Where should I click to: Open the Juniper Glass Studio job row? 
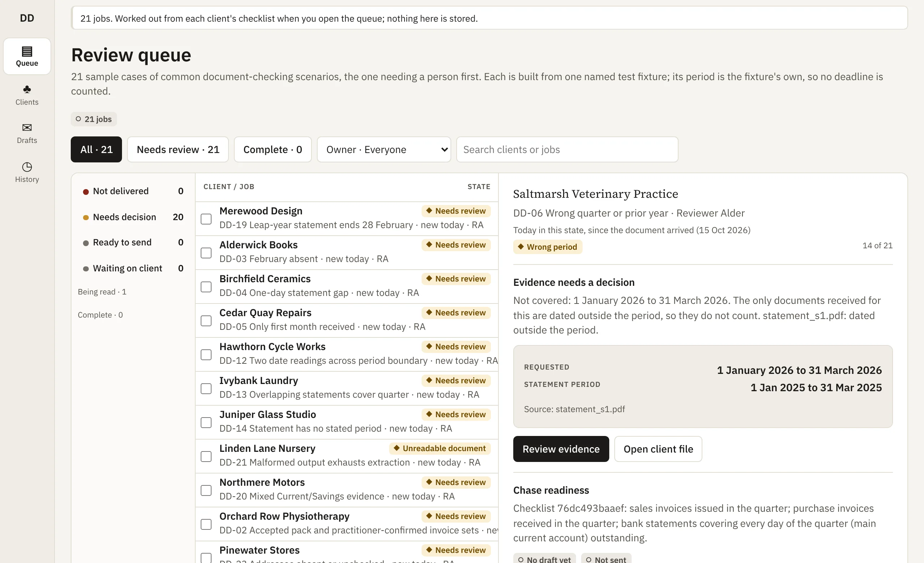347,423
